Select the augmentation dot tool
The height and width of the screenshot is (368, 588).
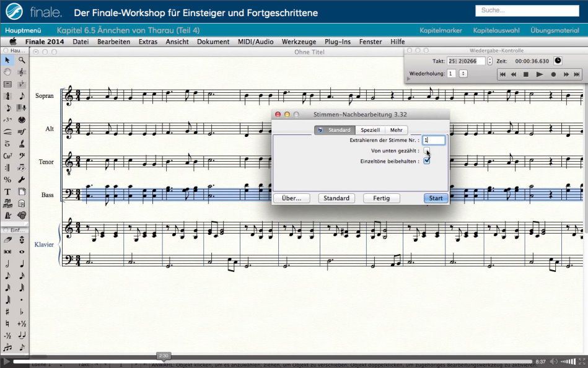pyautogui.click(x=22, y=300)
